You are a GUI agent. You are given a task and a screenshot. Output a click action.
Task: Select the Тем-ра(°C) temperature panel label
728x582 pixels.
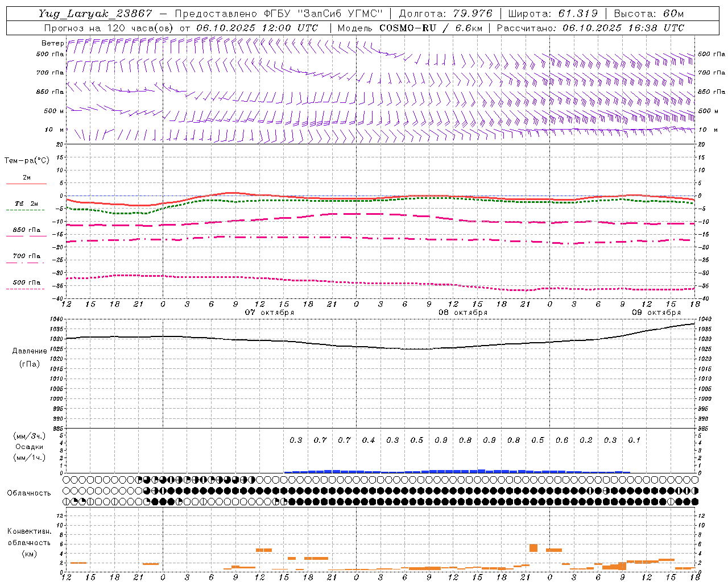point(27,161)
